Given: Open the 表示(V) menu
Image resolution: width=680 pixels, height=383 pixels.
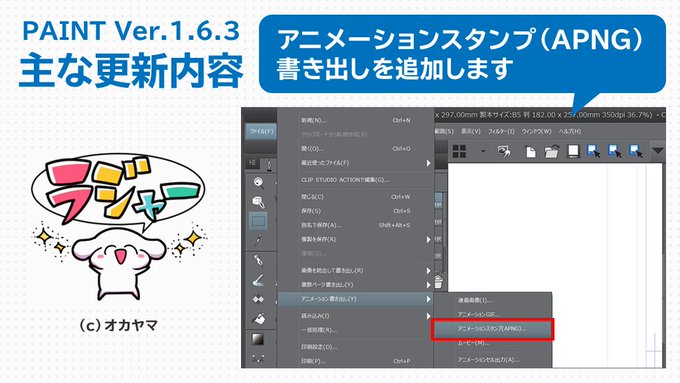Looking at the screenshot, I should 471,131.
